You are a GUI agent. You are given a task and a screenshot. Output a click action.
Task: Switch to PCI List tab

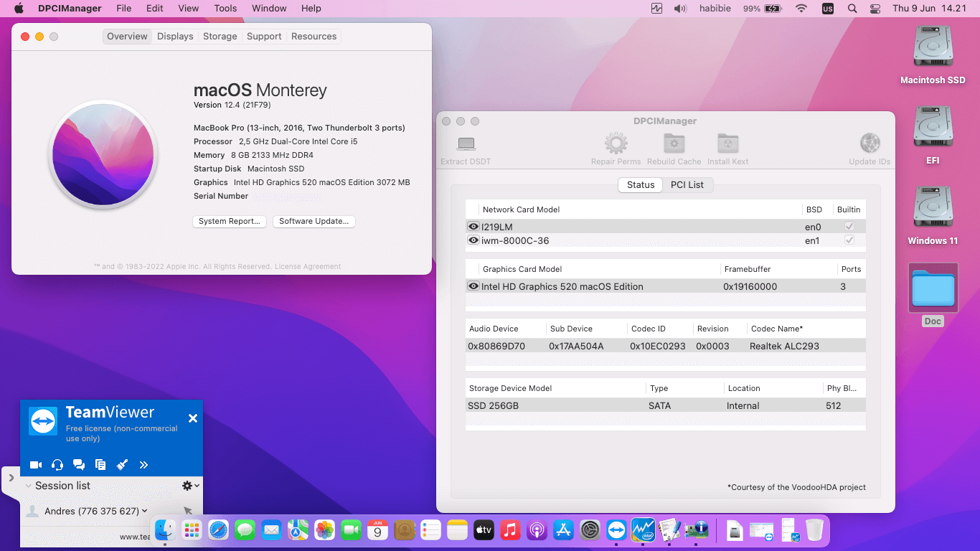coord(687,184)
